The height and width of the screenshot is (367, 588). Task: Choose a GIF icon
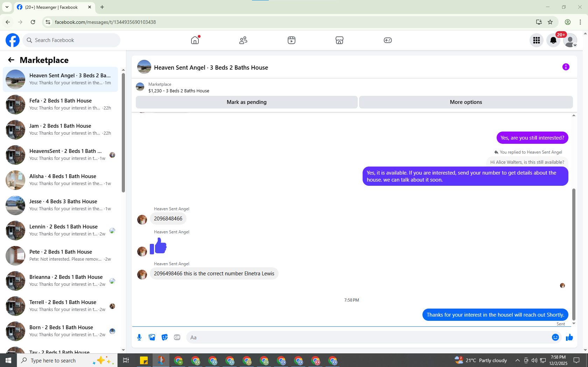point(177,337)
